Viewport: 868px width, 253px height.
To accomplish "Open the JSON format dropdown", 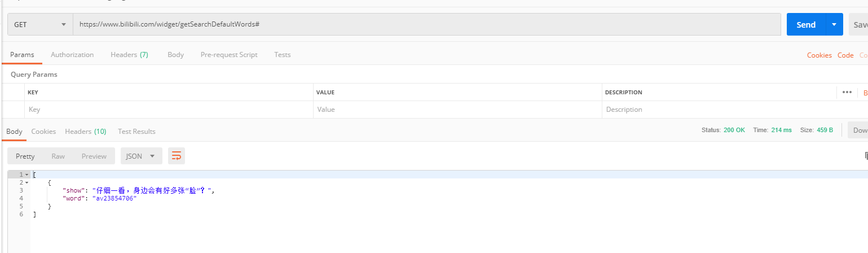I will [x=142, y=156].
